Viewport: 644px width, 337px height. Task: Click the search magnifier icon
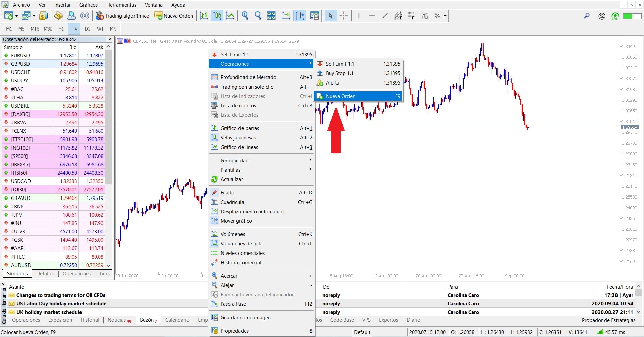coord(587,16)
